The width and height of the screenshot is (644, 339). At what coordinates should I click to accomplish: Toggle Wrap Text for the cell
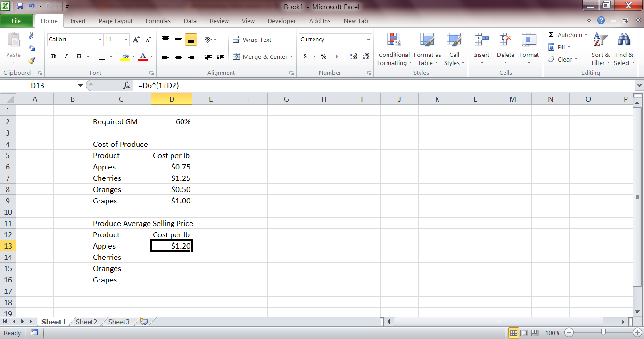252,40
